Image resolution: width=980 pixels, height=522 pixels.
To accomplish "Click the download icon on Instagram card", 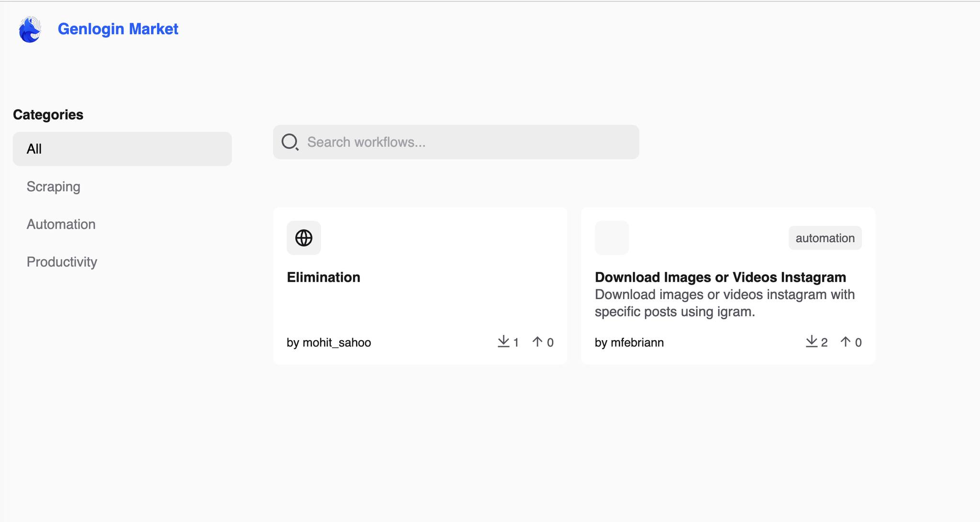I will [812, 342].
